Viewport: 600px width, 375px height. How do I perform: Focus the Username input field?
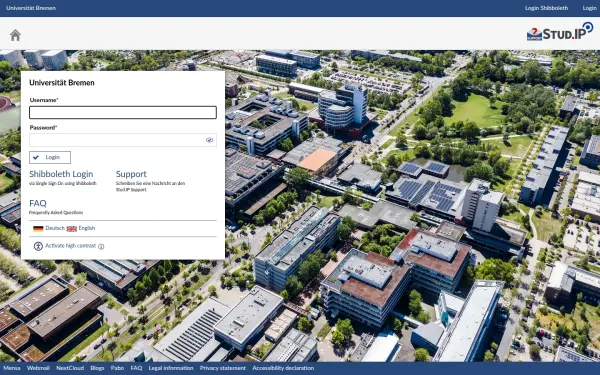123,112
